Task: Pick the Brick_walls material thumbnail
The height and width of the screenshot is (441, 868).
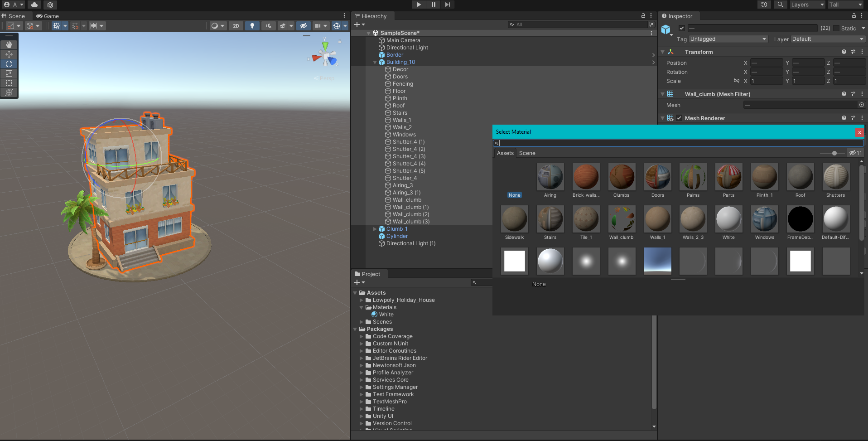Action: tap(586, 177)
